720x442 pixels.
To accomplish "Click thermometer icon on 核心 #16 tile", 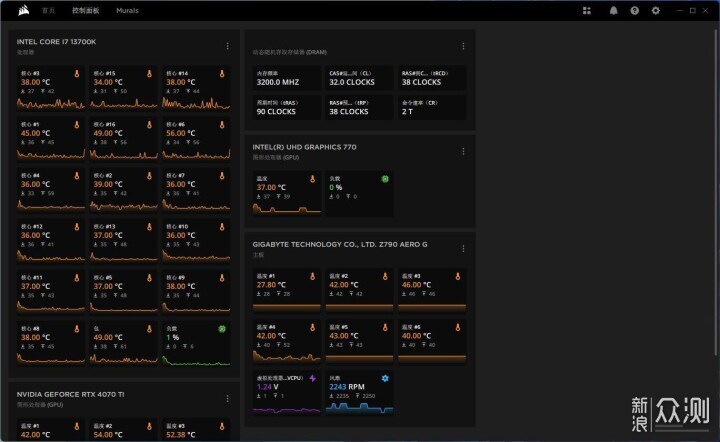I will [x=149, y=125].
